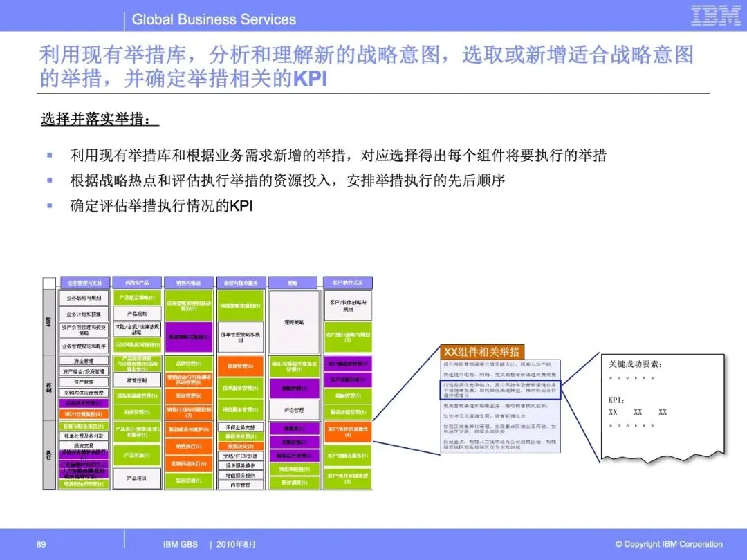The height and width of the screenshot is (560, 747).
Task: Select the green 再保管理(1) box
Action: coord(137,412)
